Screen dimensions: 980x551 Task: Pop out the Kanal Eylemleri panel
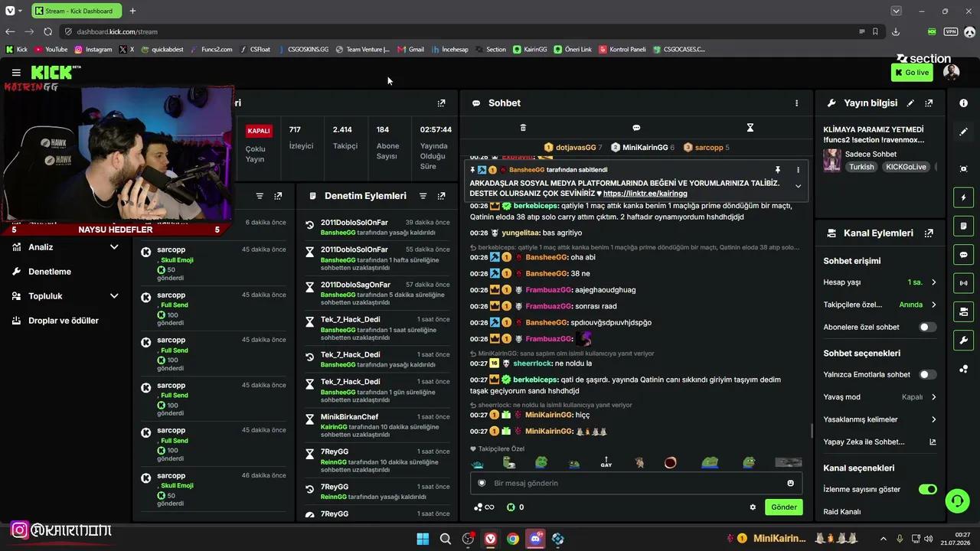point(929,233)
